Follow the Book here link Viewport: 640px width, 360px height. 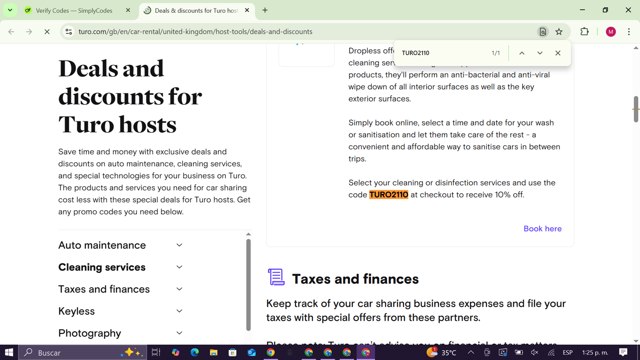point(542,229)
